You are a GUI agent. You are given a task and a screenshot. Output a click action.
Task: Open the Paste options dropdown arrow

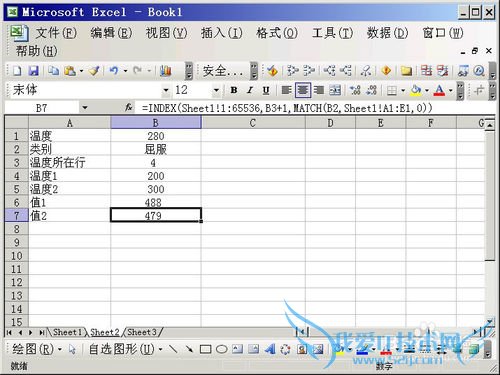81,71
